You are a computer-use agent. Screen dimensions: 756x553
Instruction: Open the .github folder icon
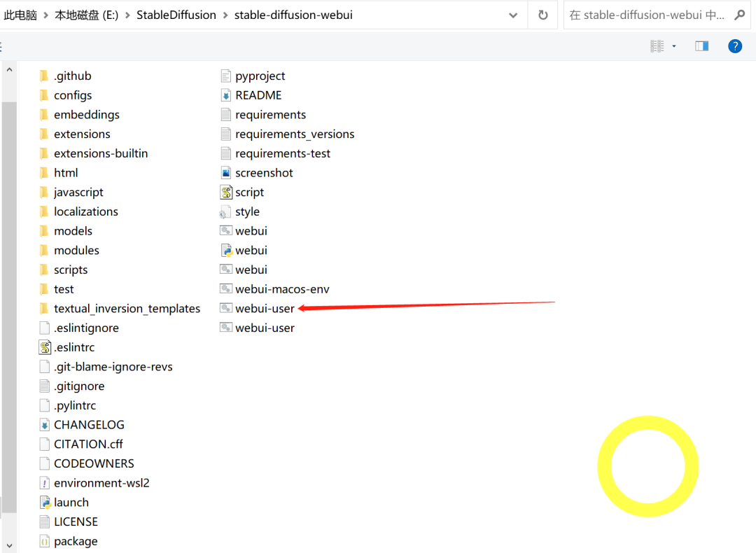pyautogui.click(x=44, y=76)
